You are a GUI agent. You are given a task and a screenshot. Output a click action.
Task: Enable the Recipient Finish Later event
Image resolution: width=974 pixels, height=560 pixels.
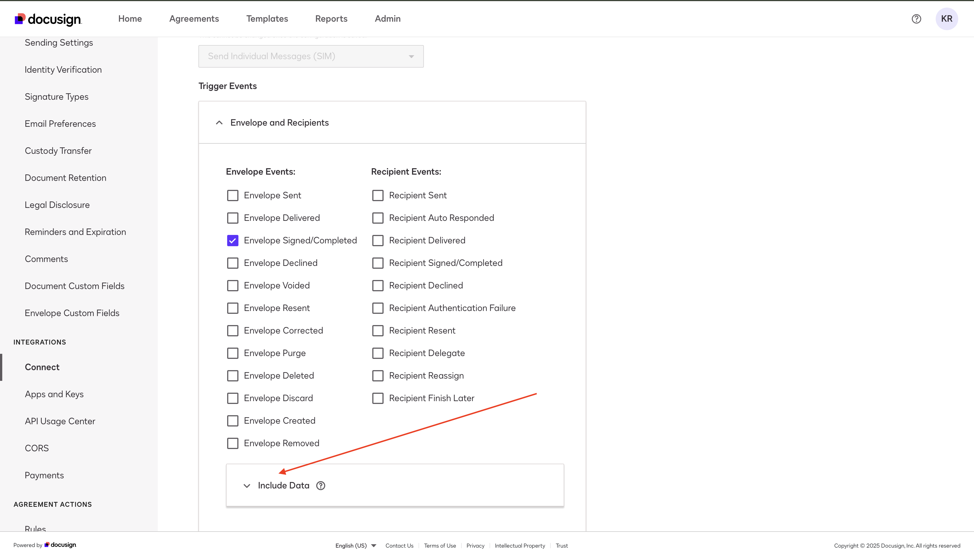click(x=378, y=398)
